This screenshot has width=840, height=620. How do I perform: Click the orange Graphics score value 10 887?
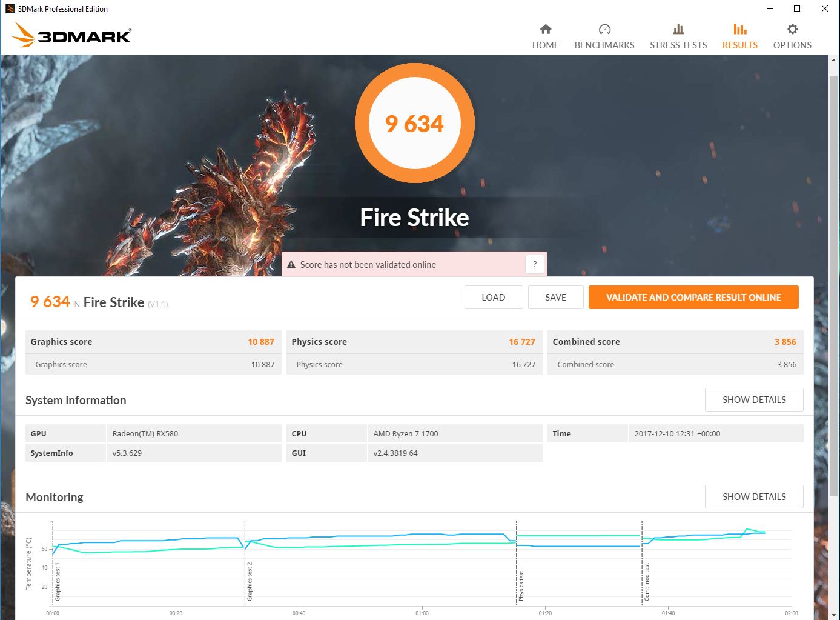coord(261,342)
